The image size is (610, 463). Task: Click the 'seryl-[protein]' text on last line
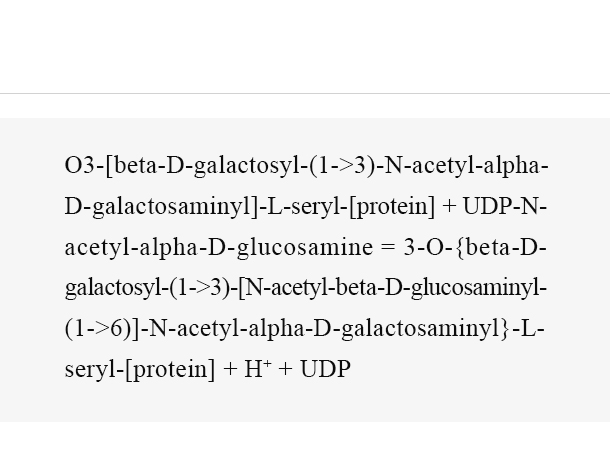click(140, 370)
